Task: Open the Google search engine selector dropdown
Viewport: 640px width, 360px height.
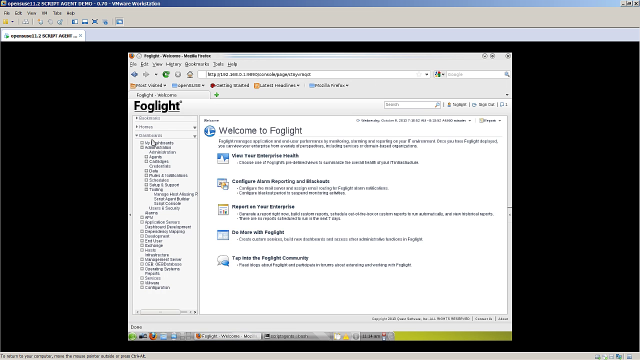Action: (x=440, y=74)
